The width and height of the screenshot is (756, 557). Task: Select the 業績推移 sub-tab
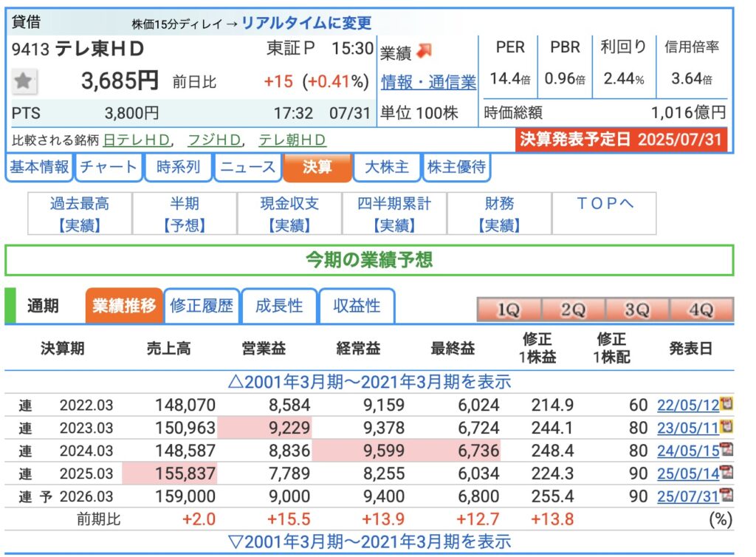[124, 305]
